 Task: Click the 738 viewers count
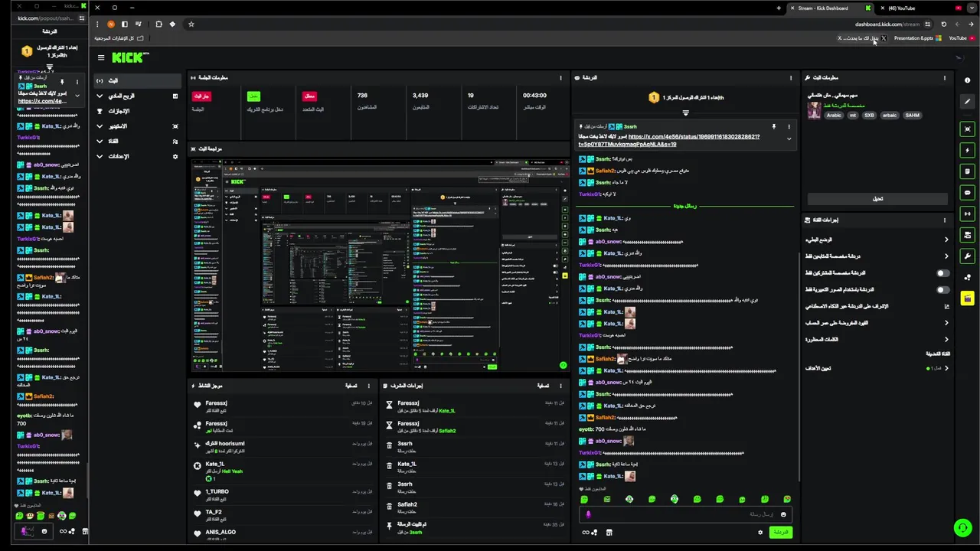[362, 96]
